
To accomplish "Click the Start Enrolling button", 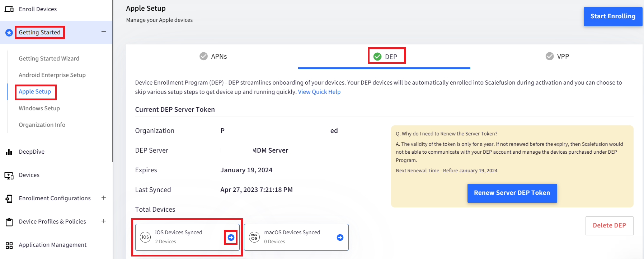I will pos(613,16).
